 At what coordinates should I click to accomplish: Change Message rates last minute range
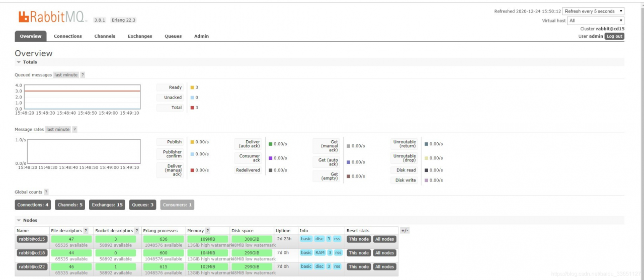(58, 129)
